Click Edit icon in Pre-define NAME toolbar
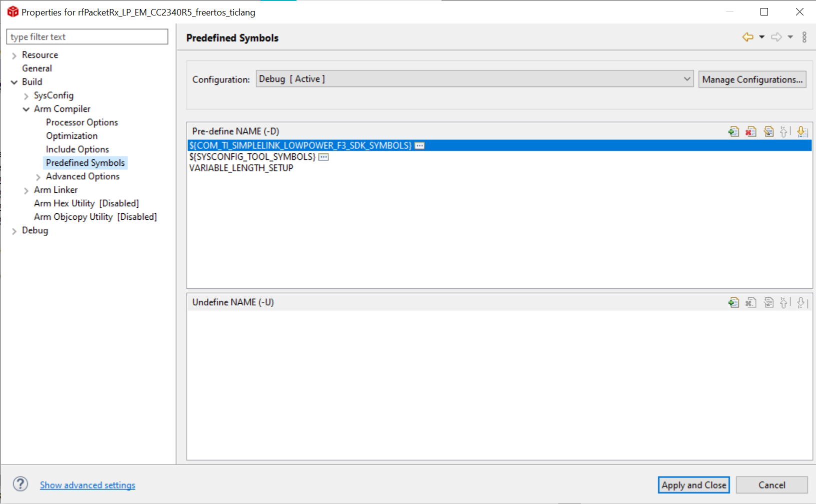Screen dimensions: 816x504 [768, 131]
